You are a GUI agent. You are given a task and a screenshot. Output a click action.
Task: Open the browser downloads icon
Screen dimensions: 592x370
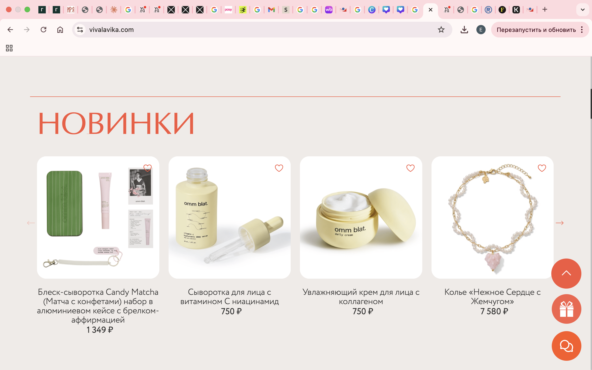coord(464,29)
